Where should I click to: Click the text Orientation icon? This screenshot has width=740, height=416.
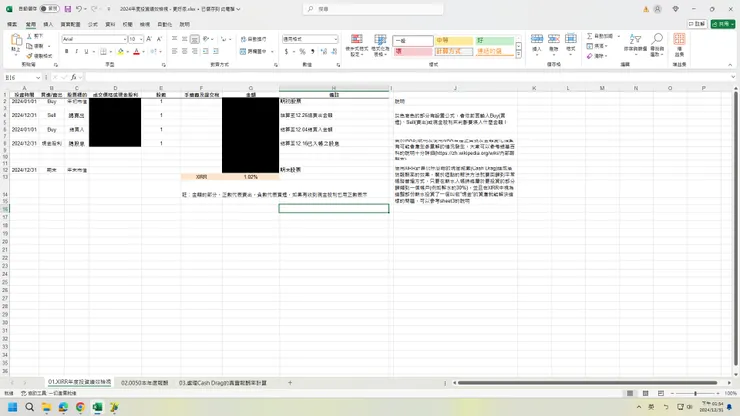[x=206, y=39]
